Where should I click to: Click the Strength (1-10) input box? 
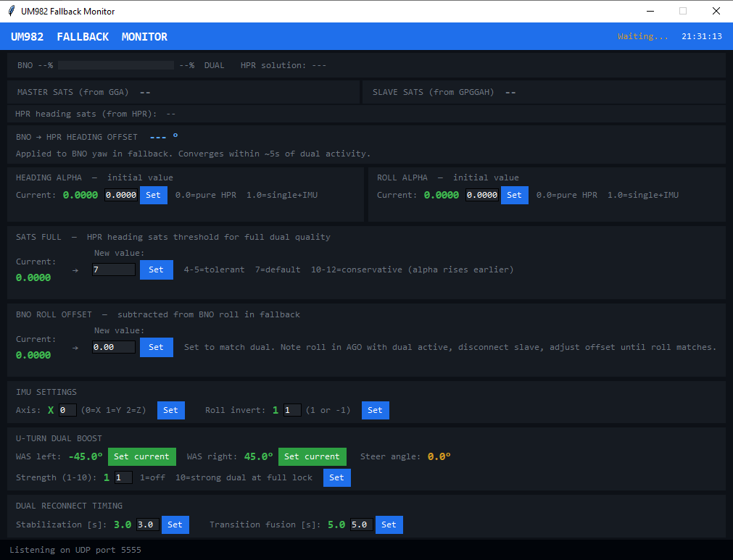pyautogui.click(x=123, y=478)
